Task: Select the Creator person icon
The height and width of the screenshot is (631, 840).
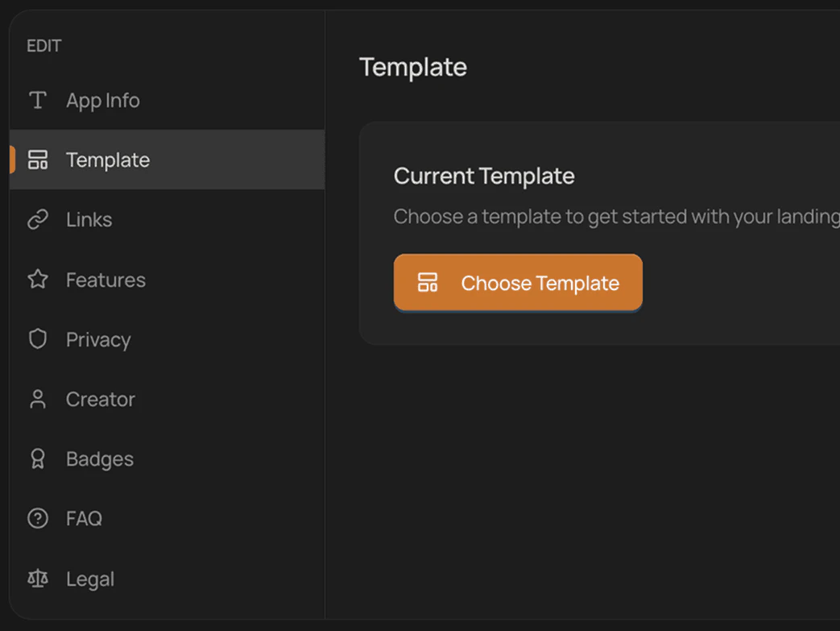Action: click(x=37, y=399)
